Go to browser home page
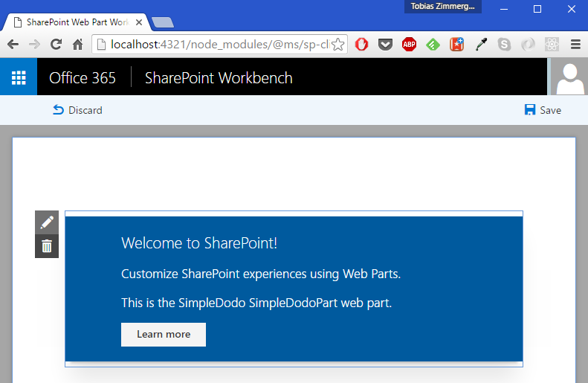 [77, 45]
